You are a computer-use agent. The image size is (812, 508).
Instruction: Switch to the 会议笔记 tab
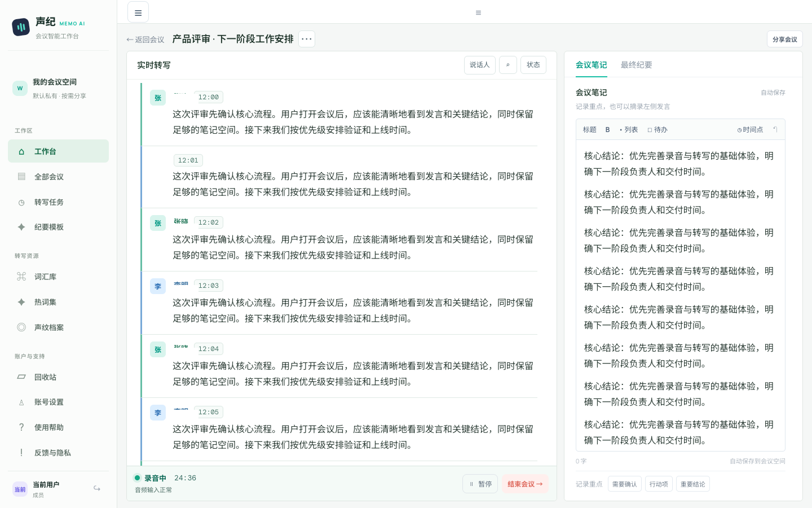pyautogui.click(x=591, y=65)
